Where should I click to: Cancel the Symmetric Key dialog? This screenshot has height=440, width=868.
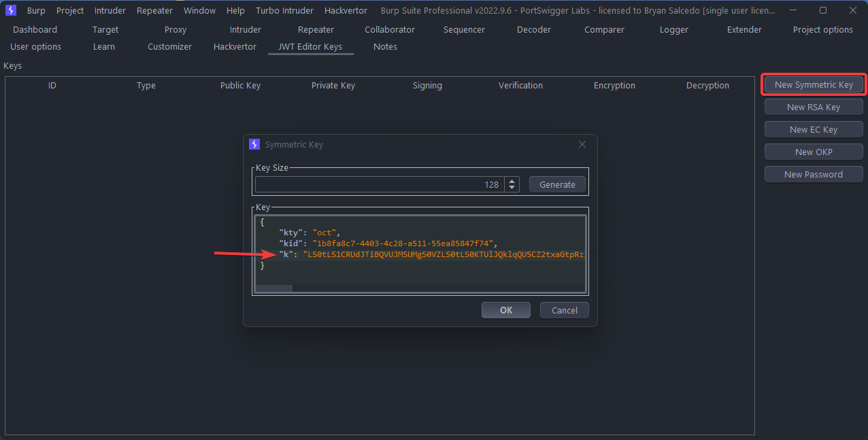coord(564,310)
